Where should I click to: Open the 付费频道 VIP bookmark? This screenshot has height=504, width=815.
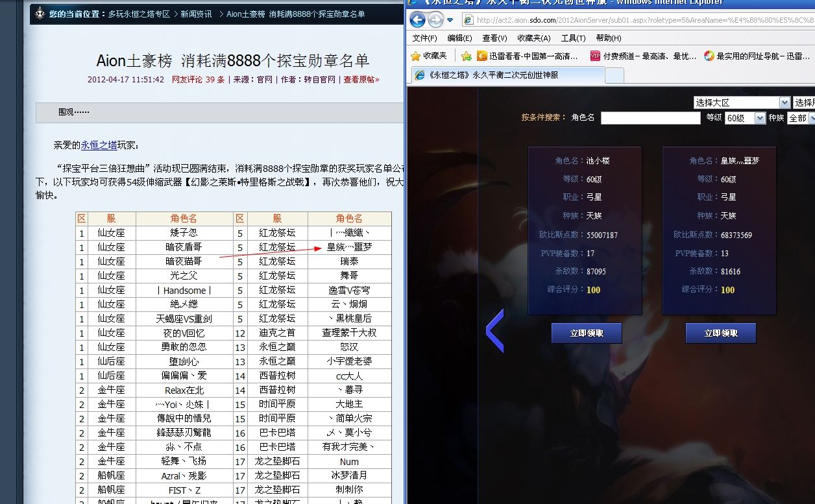643,56
